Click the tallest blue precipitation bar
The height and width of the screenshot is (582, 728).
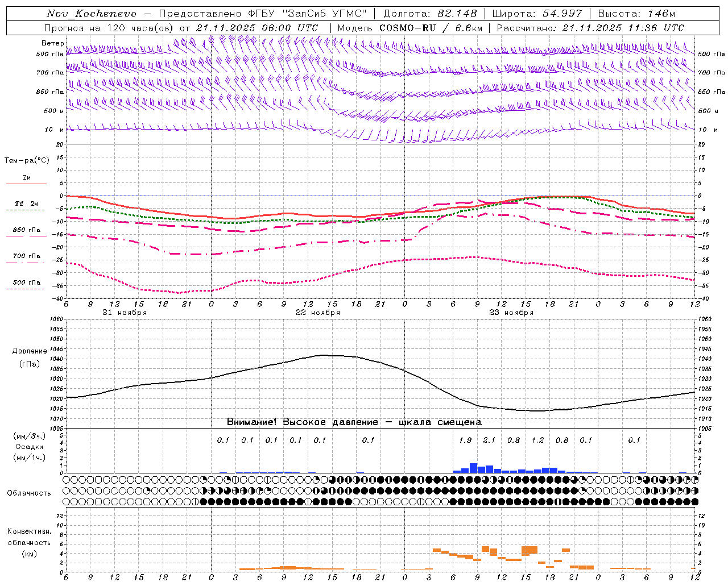[x=473, y=468]
